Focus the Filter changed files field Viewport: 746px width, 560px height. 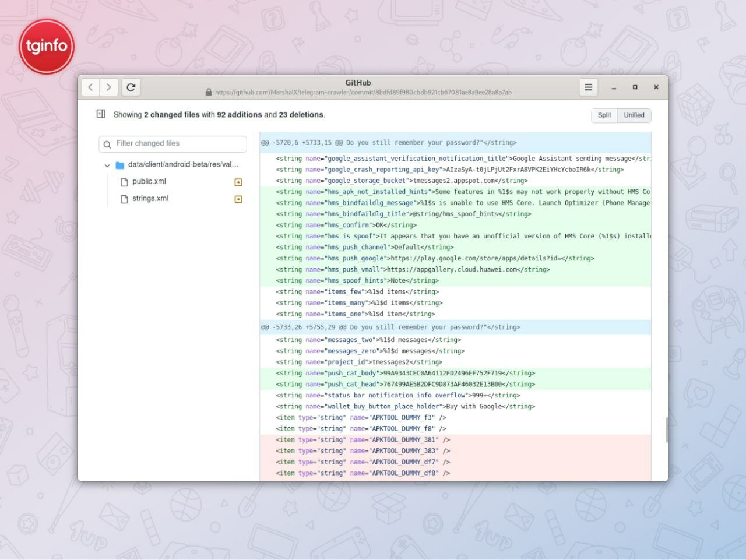point(173,144)
